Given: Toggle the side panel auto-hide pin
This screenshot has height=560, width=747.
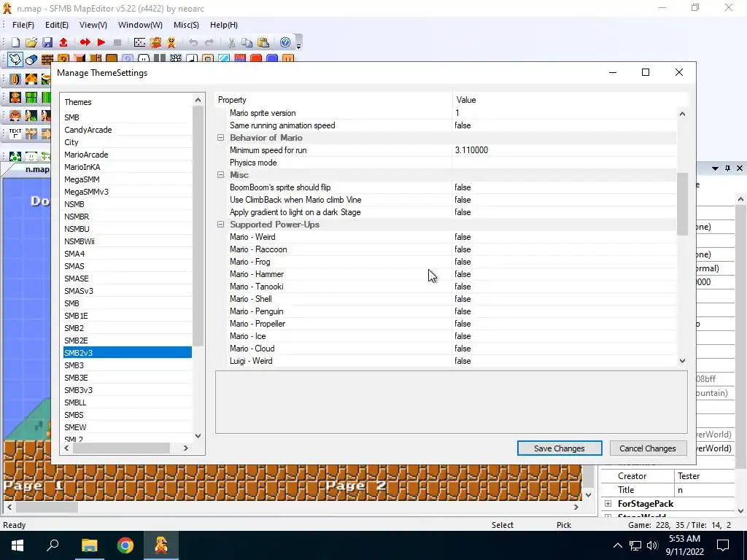Looking at the screenshot, I should click(727, 168).
